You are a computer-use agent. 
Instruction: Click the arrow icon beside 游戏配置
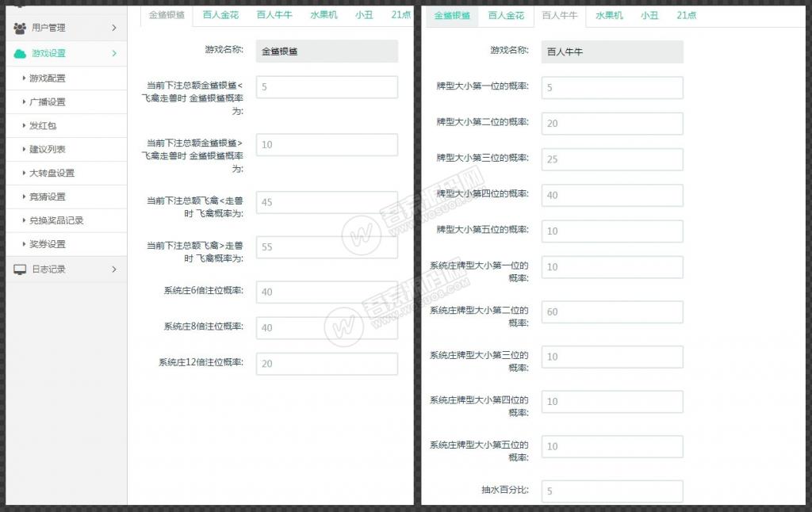pyautogui.click(x=25, y=78)
